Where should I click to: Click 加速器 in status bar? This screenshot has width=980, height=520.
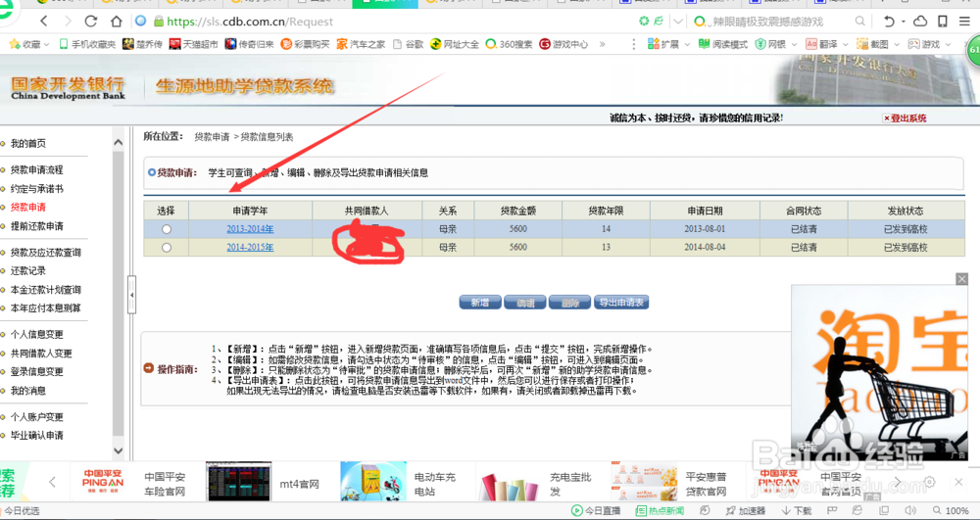(x=745, y=510)
